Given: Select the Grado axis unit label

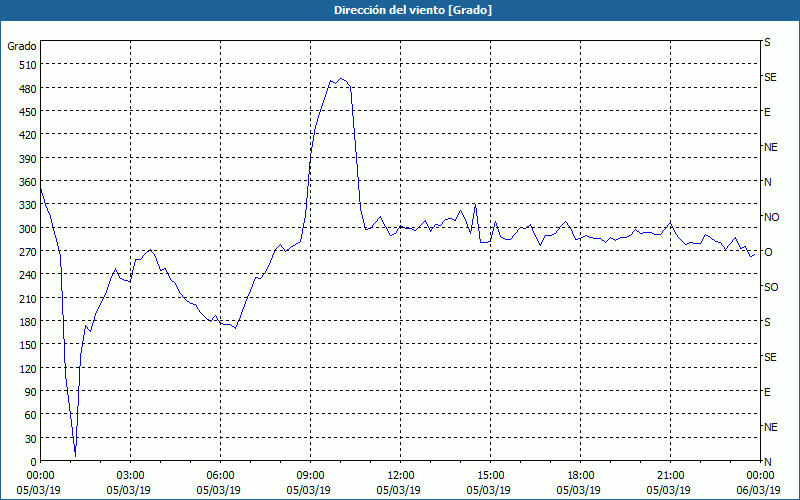Looking at the screenshot, I should pos(22,46).
